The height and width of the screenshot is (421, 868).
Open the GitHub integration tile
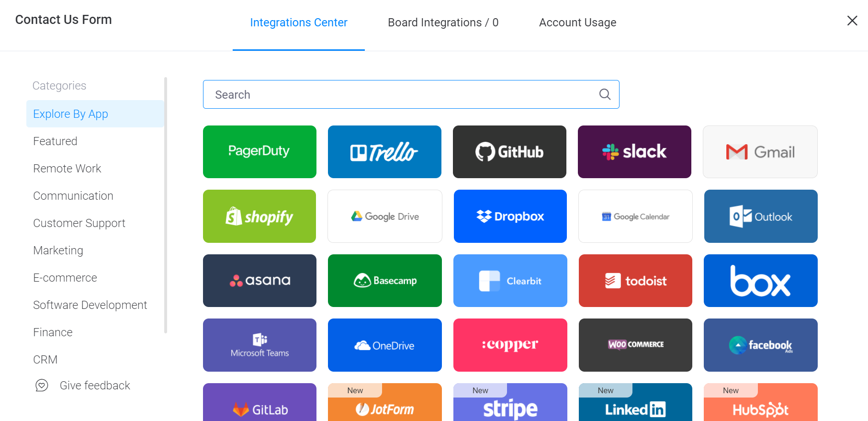[509, 152]
